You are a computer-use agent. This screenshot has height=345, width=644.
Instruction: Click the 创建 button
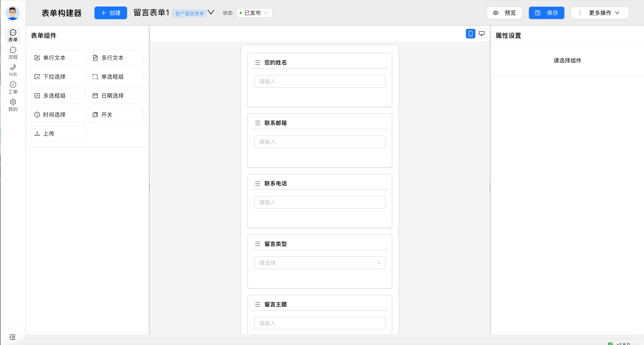click(x=110, y=13)
